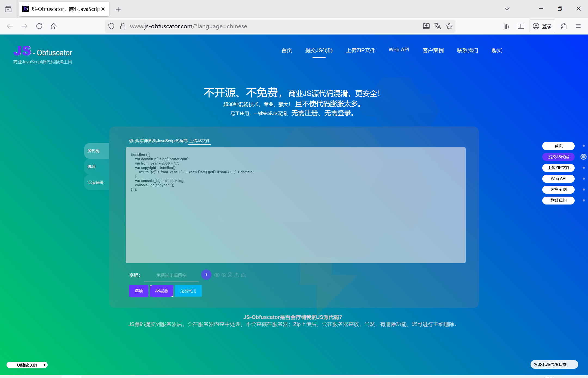The height and width of the screenshot is (378, 588).
Task: Open the Firefox extensions puzzle icon
Action: coord(564,26)
